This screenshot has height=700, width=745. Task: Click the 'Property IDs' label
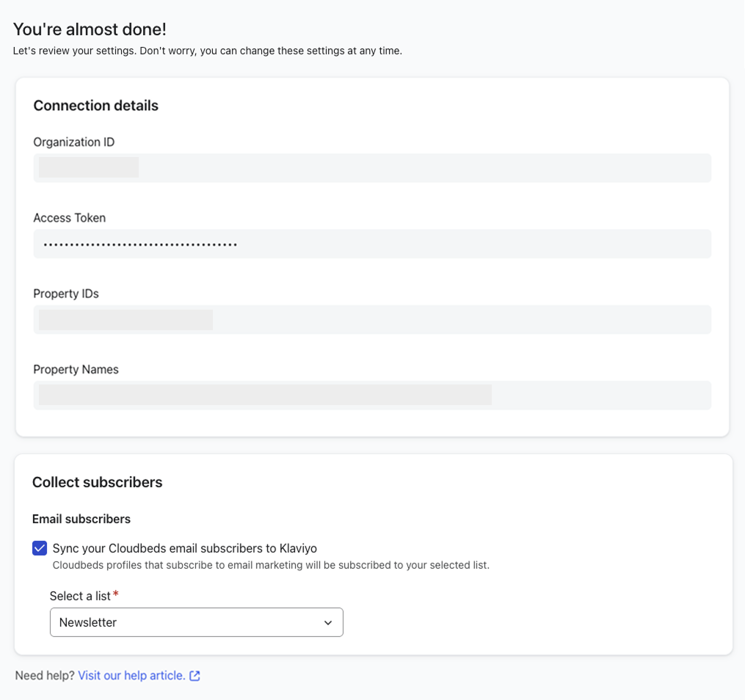tap(65, 294)
